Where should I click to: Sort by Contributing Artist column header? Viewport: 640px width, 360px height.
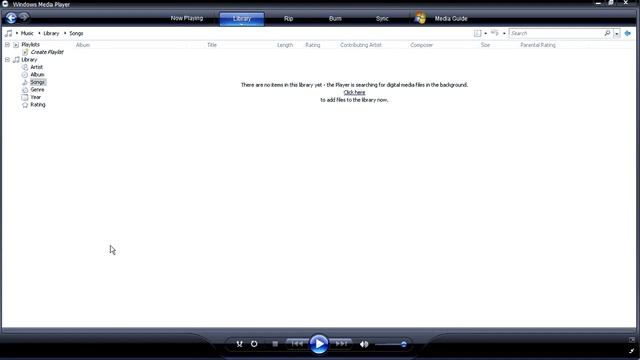361,45
